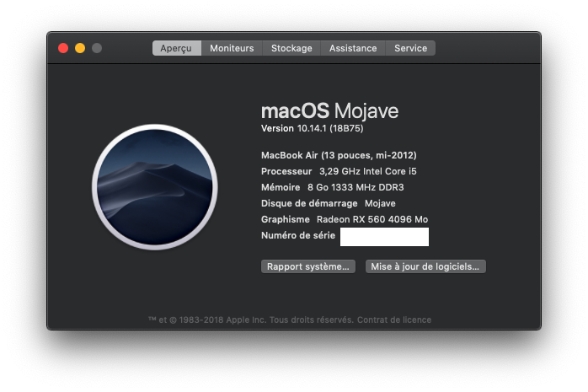Click the Mémoire 8 Go 1333 MHz DDR3 line

(x=332, y=187)
